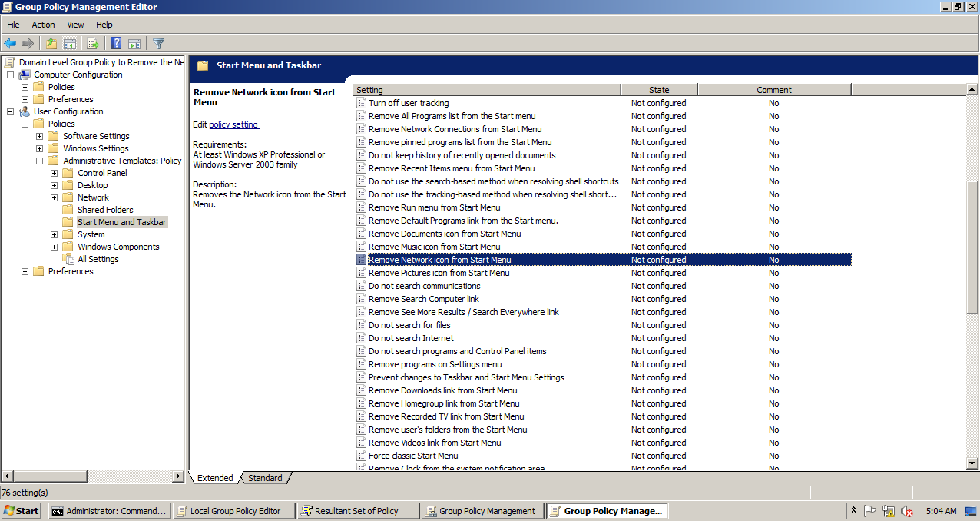Open the Action menu

point(43,24)
